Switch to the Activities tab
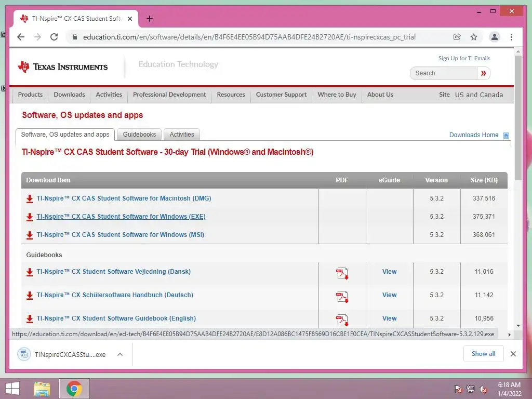Viewport: 532px width, 399px height. tap(181, 135)
